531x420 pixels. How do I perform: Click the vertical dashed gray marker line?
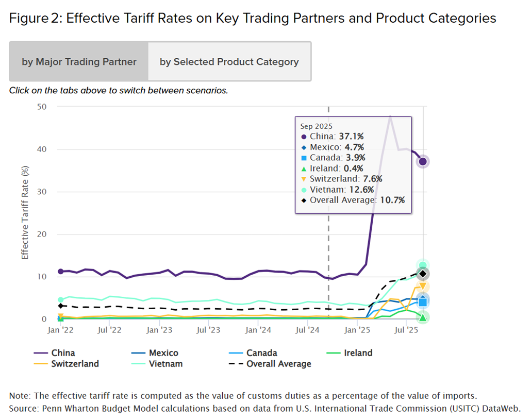coord(328,206)
